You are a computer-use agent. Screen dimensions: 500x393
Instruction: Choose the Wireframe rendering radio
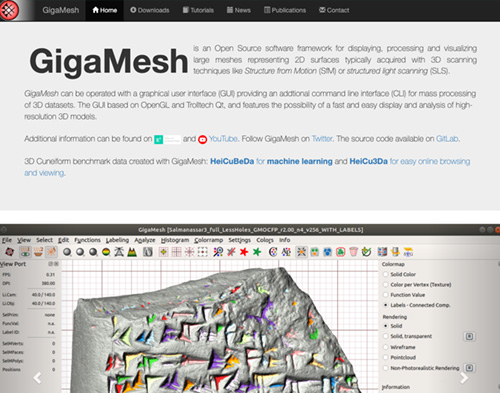[x=386, y=347]
